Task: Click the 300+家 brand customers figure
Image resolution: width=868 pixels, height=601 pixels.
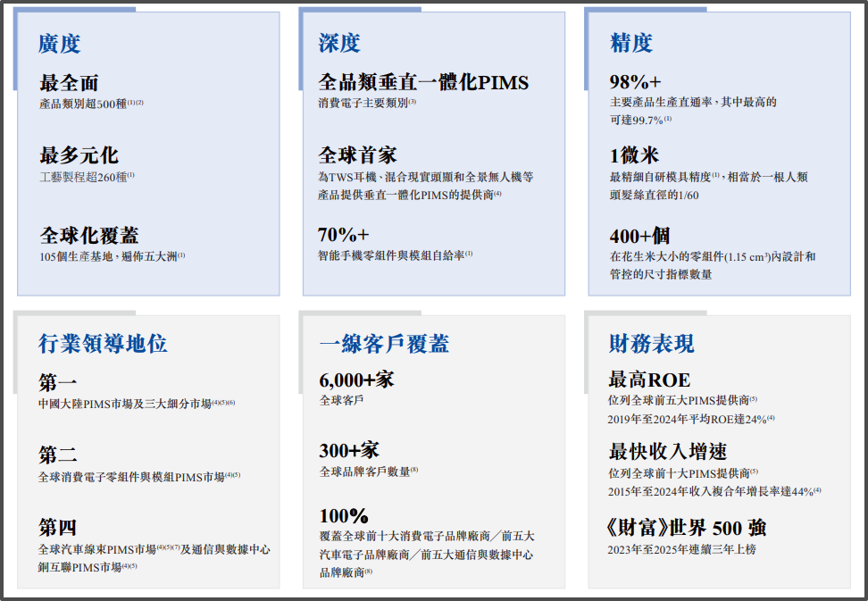Action: pyautogui.click(x=349, y=450)
